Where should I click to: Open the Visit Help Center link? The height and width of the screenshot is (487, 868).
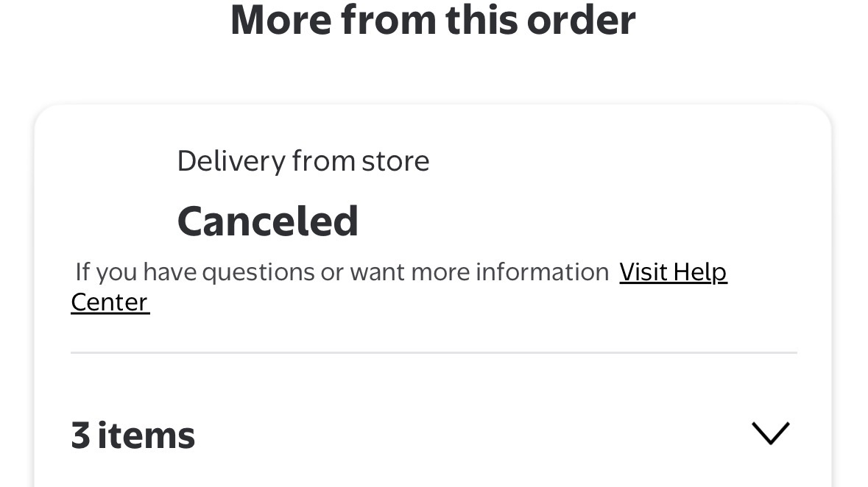[672, 272]
